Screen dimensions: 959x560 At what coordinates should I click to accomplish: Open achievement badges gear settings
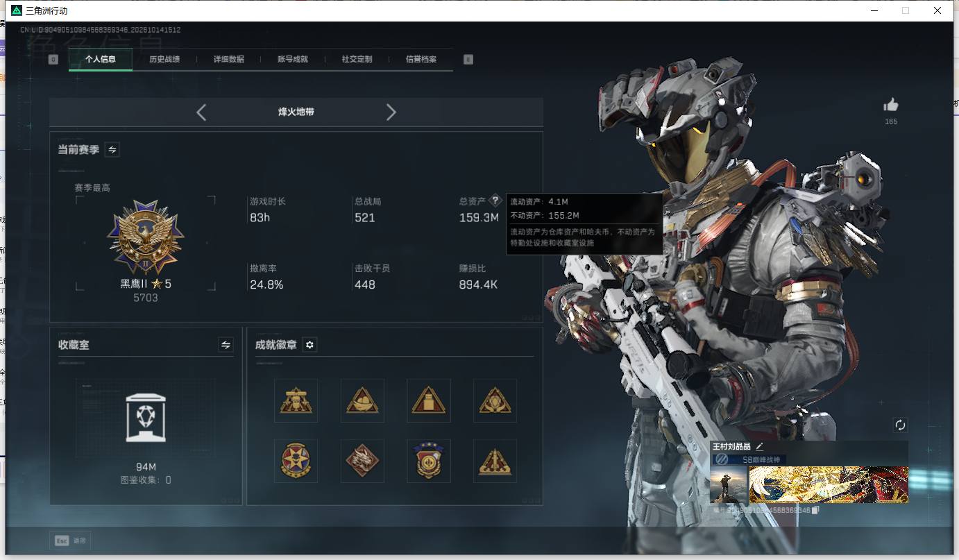click(310, 345)
